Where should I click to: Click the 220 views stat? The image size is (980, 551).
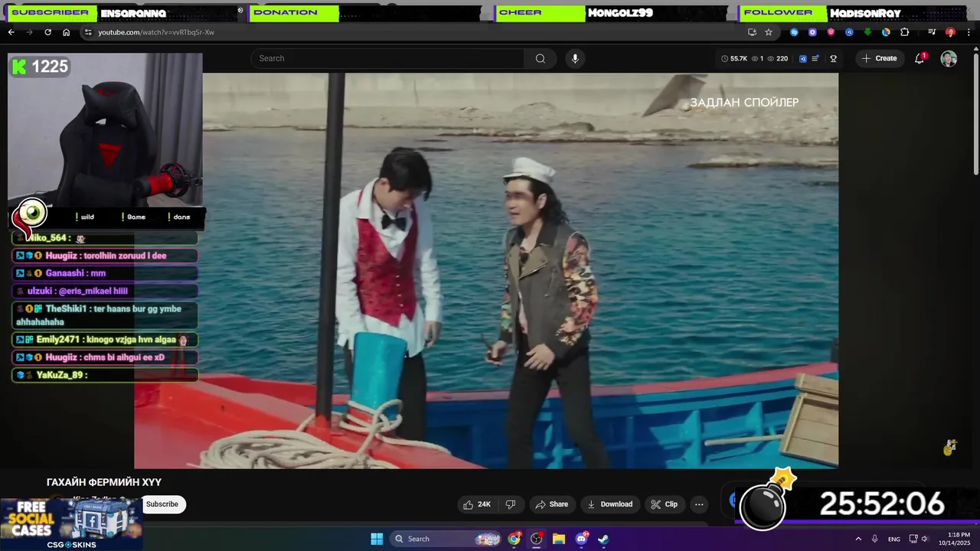pos(777,58)
